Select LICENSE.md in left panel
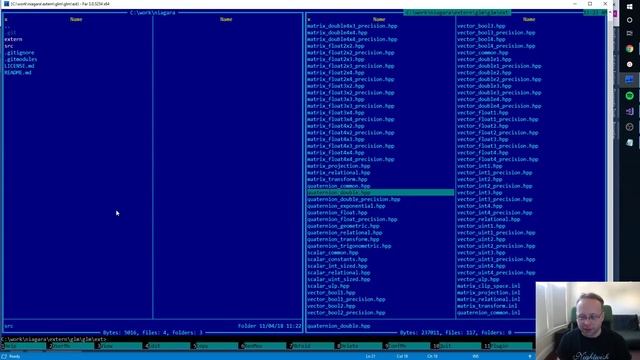The height and width of the screenshot is (360, 640). tap(19, 66)
